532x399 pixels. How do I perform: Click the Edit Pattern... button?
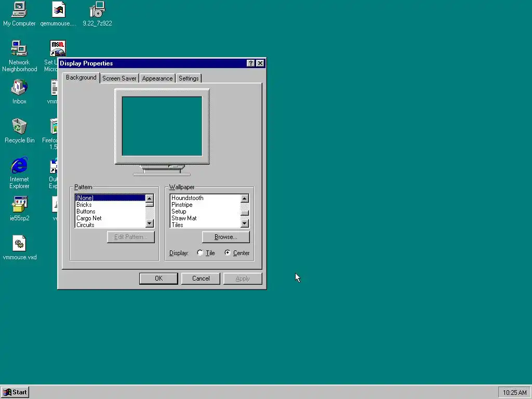[x=130, y=237]
